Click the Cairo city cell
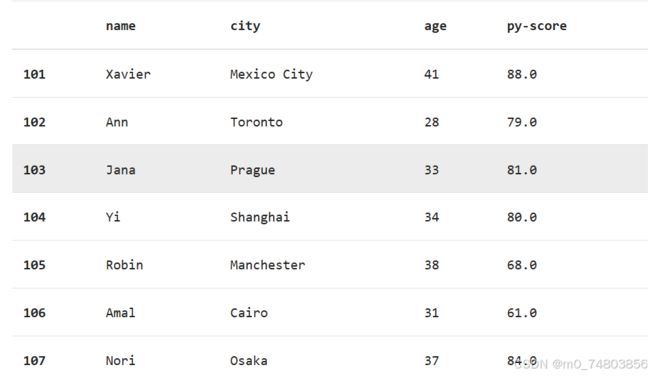 249,313
